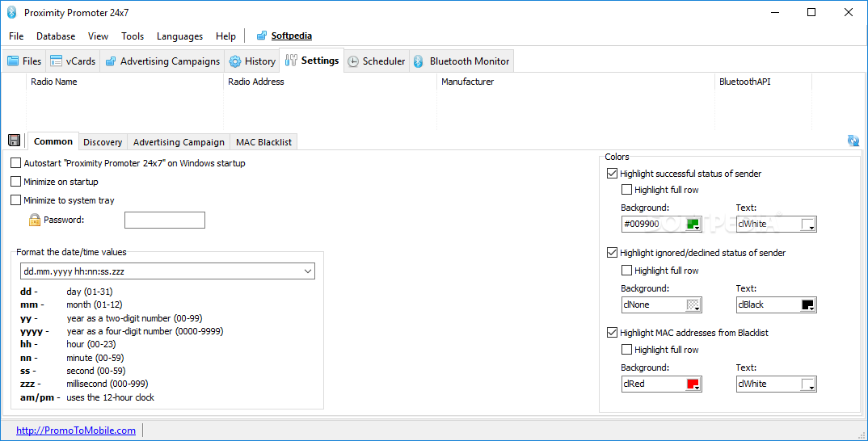This screenshot has height=441, width=868.
Task: Enable Autostart on Windows startup
Action: (x=15, y=163)
